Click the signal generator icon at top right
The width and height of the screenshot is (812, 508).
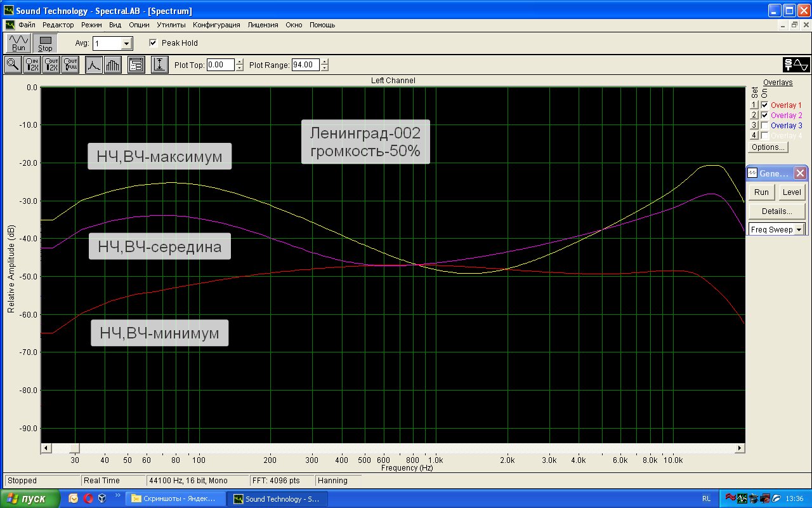tap(796, 65)
